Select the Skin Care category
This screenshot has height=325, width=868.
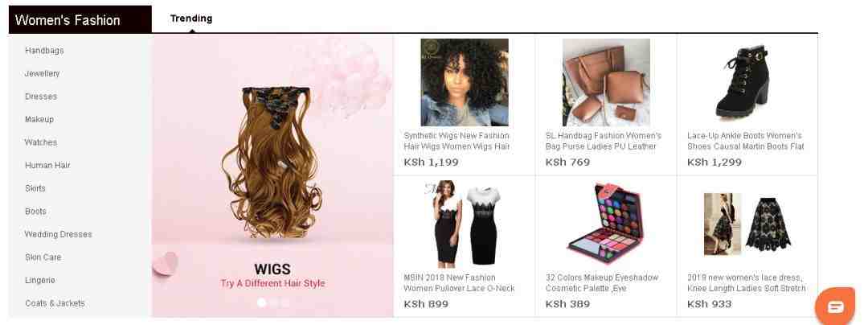pos(43,257)
